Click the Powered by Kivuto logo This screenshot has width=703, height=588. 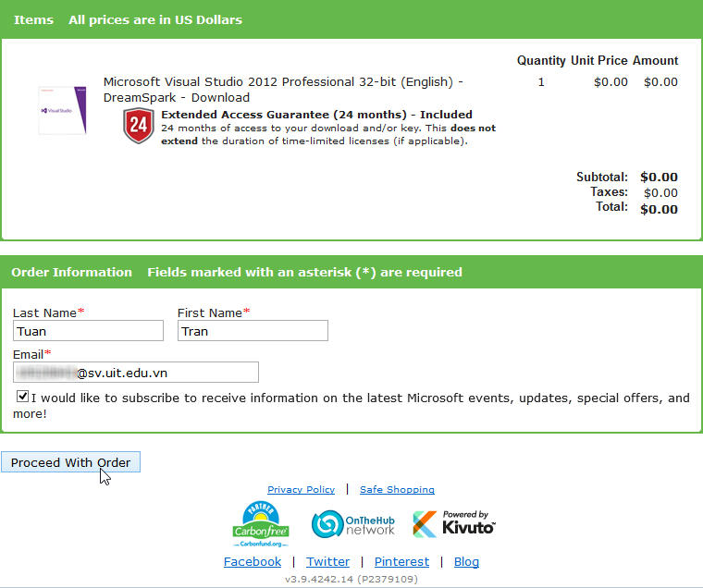pos(453,523)
